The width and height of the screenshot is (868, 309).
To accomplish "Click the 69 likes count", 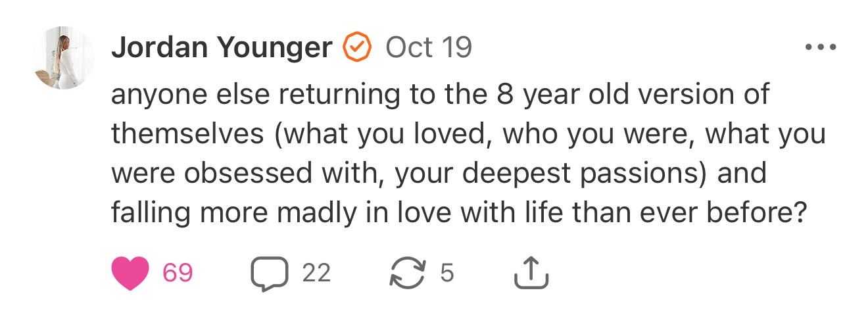I will pyautogui.click(x=177, y=273).
